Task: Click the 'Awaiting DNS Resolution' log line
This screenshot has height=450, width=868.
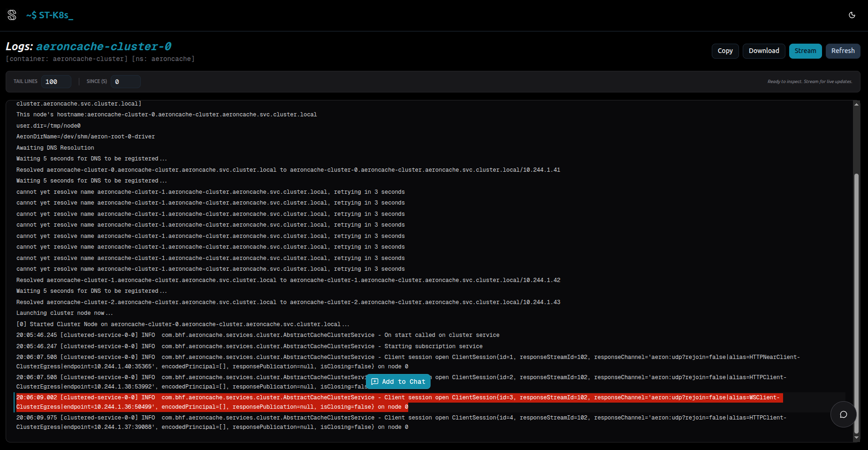Action: (55, 148)
